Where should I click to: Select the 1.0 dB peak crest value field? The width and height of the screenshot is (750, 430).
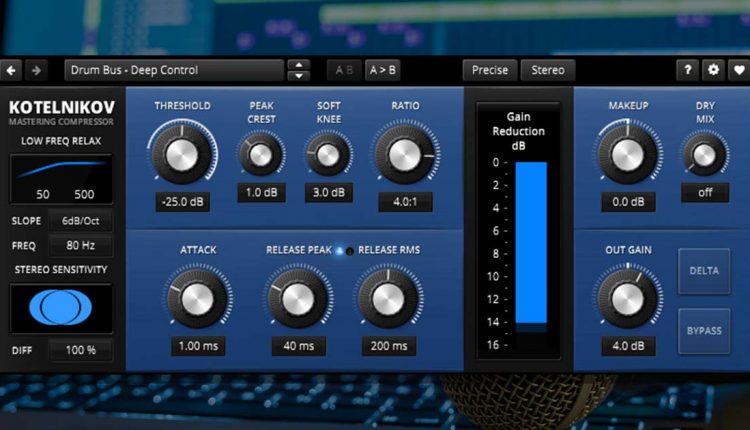point(261,192)
